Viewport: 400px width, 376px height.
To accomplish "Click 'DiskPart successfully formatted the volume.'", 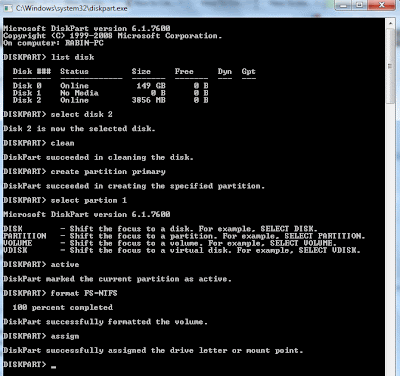I will pos(105,322).
